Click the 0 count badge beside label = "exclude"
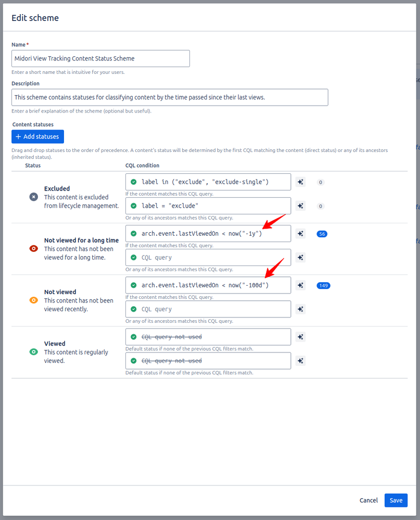Image resolution: width=420 pixels, height=520 pixels. tap(320, 206)
